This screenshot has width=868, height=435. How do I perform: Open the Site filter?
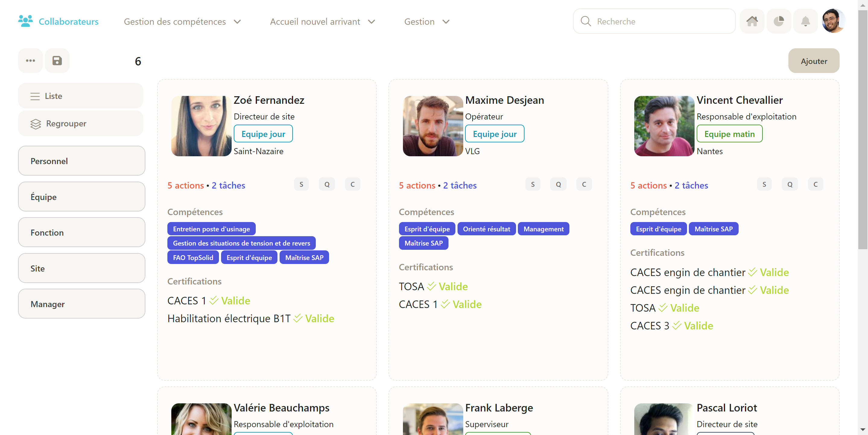coord(81,268)
